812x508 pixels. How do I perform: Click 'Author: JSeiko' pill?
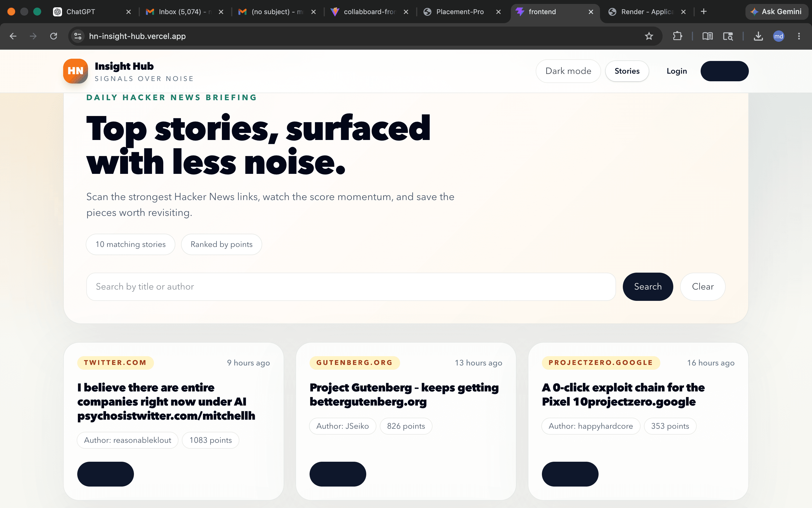click(x=343, y=426)
